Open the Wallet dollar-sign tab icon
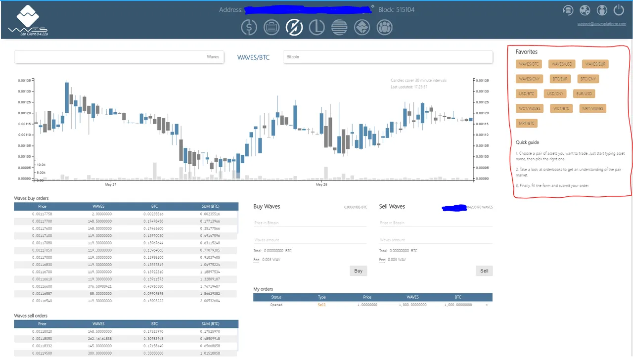The width and height of the screenshot is (633, 364). pos(249,27)
